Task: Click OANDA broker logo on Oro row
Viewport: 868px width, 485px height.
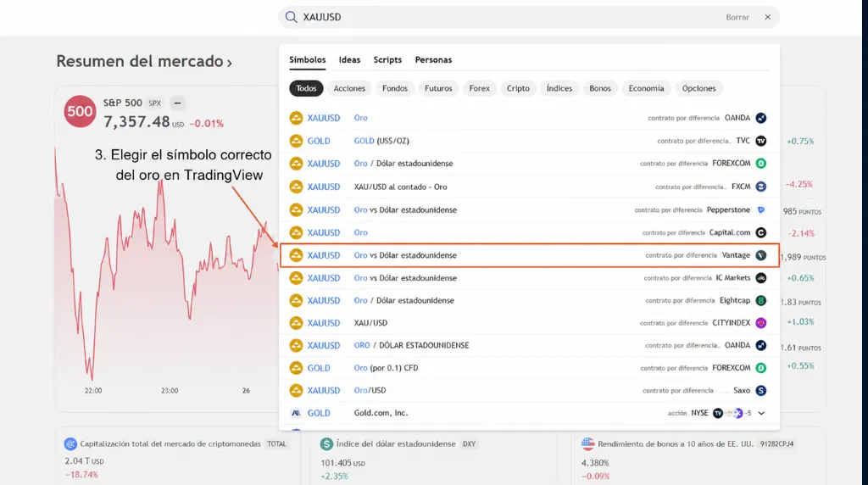Action: [x=761, y=118]
